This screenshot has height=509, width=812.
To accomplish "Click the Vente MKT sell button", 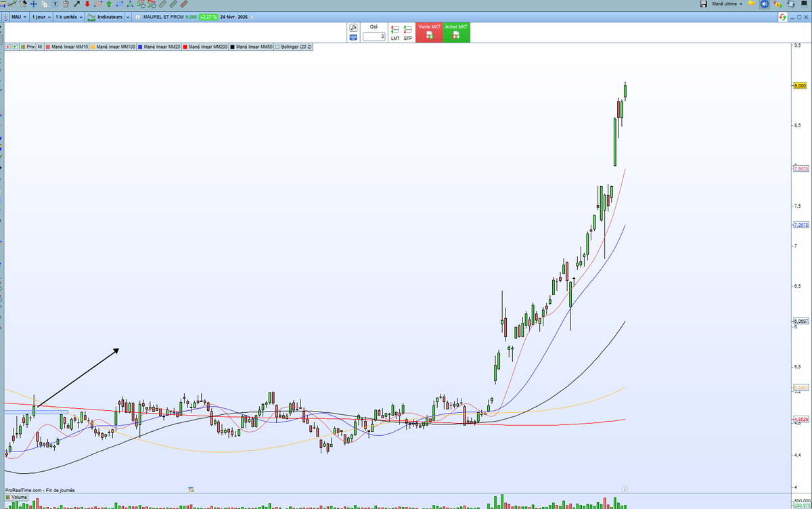I will [x=429, y=33].
